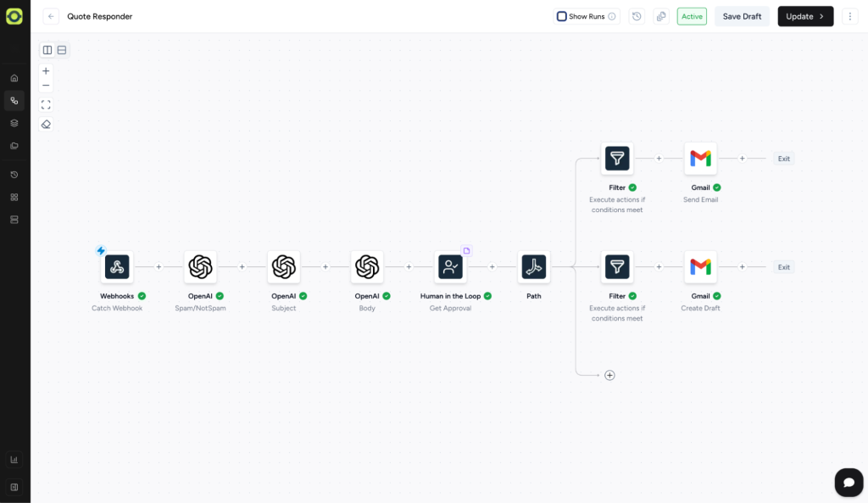This screenshot has height=503, width=868.
Task: Open the Human in the Loop node
Action: pyautogui.click(x=450, y=267)
